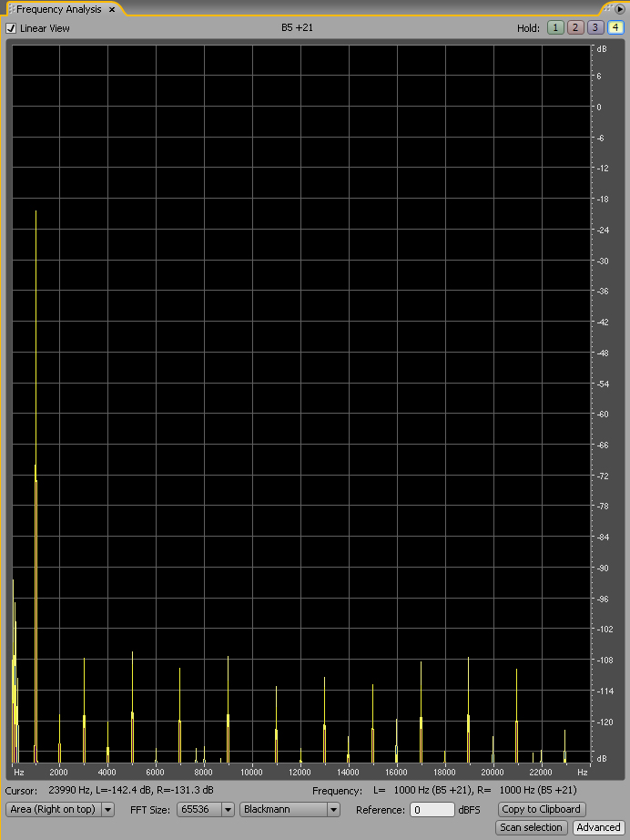This screenshot has height=840, width=630.
Task: Click the 'B5 +21' note label above the graph
Action: tap(297, 27)
